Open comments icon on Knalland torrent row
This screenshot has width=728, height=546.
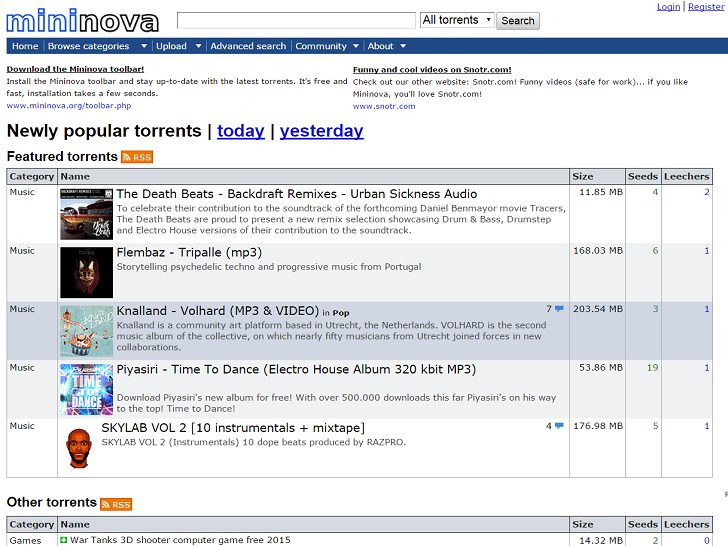(x=559, y=309)
